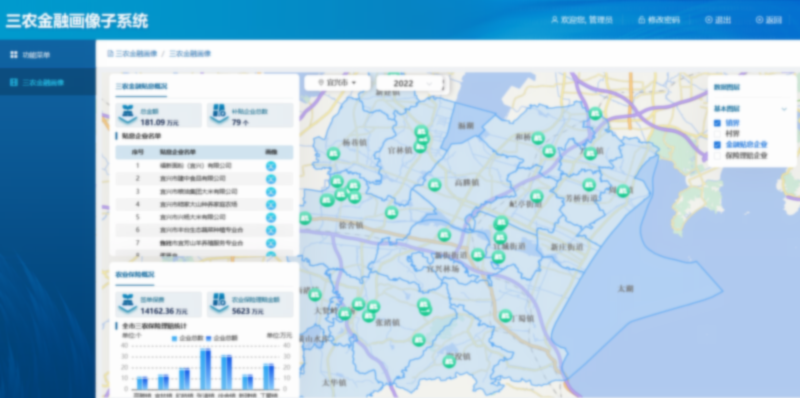This screenshot has width=800, height=398.
Task: Open the 宜兴市 region dropdown
Action: (337, 83)
